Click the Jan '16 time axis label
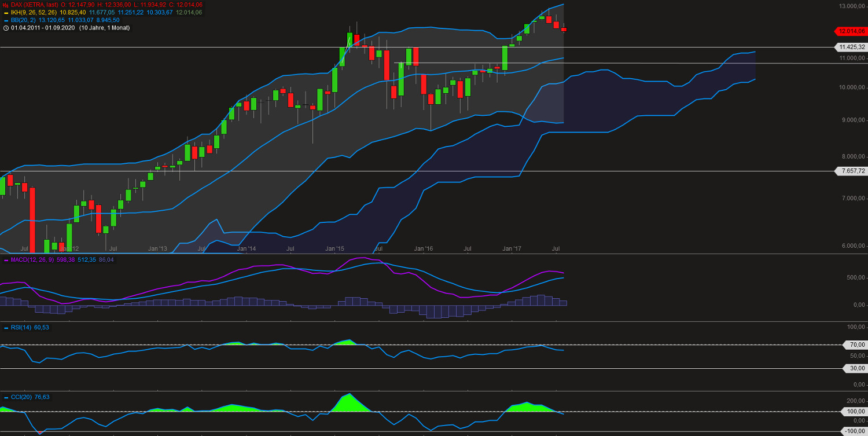This screenshot has width=868, height=436. tap(424, 248)
